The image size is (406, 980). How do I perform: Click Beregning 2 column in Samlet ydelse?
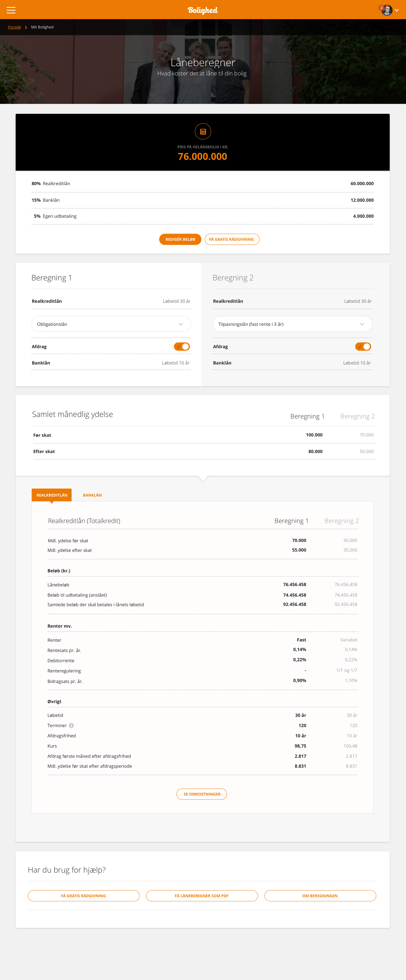point(357,416)
